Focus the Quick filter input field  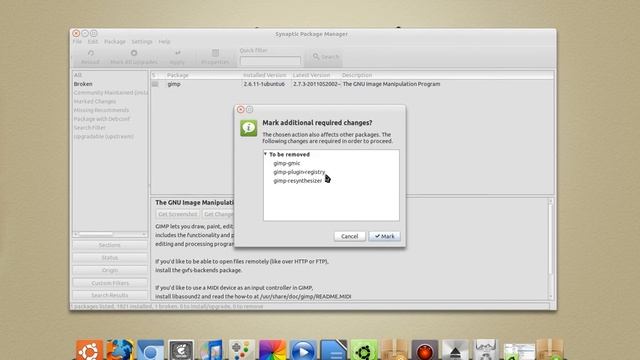pyautogui.click(x=270, y=61)
